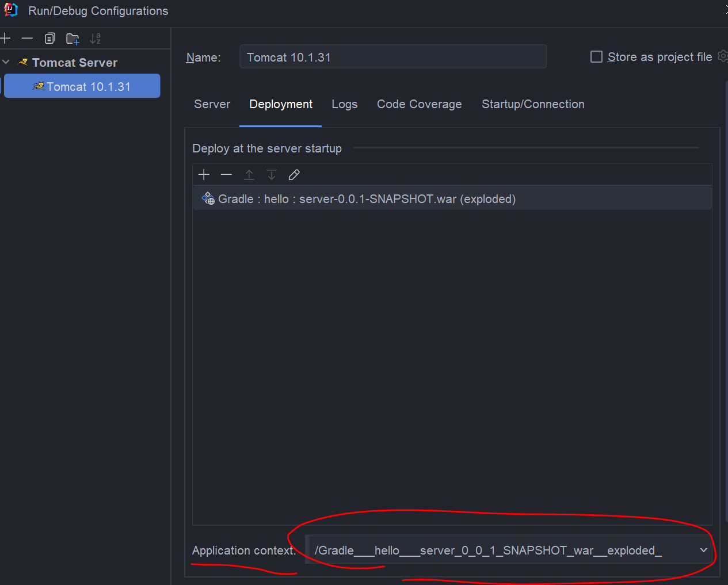Open the Startup/Connection tab
Viewport: 728px width, 585px height.
click(533, 104)
